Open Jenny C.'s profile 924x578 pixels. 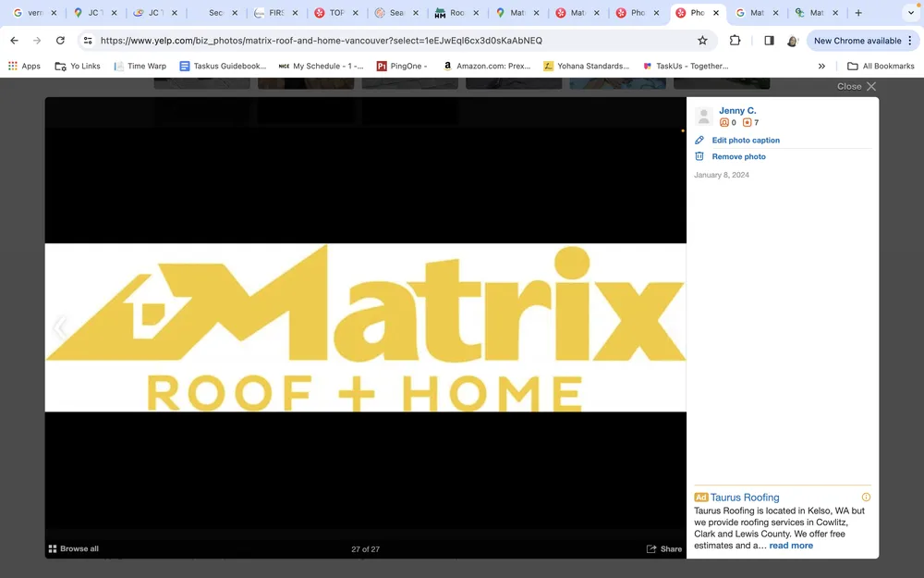tap(737, 110)
